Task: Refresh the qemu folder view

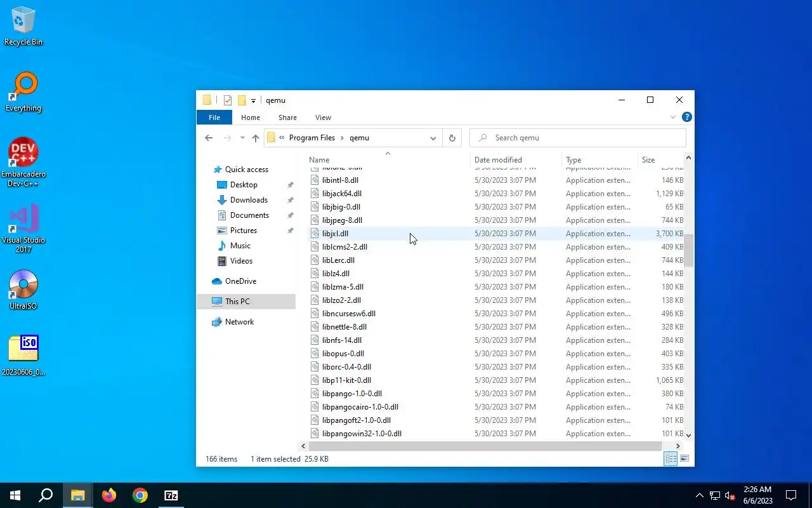Action: [x=452, y=138]
